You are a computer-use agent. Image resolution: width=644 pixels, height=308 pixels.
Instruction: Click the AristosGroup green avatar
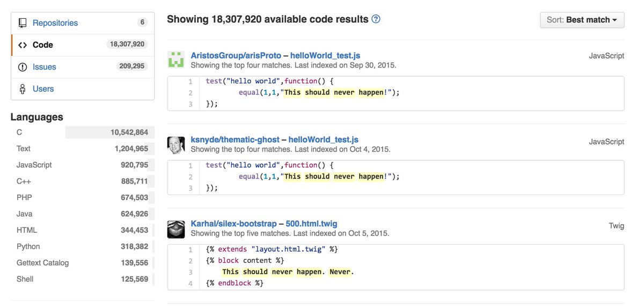[x=176, y=60]
